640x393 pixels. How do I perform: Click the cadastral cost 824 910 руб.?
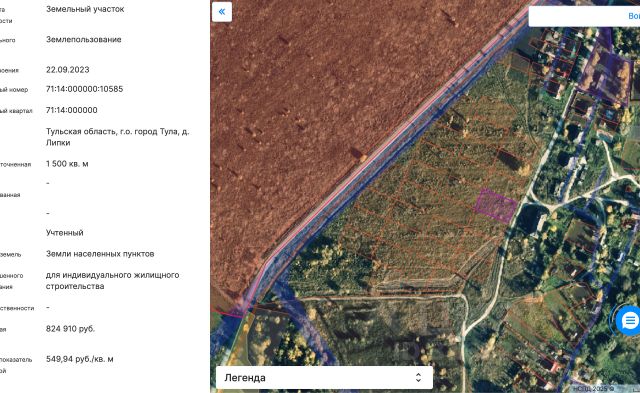[x=70, y=329]
